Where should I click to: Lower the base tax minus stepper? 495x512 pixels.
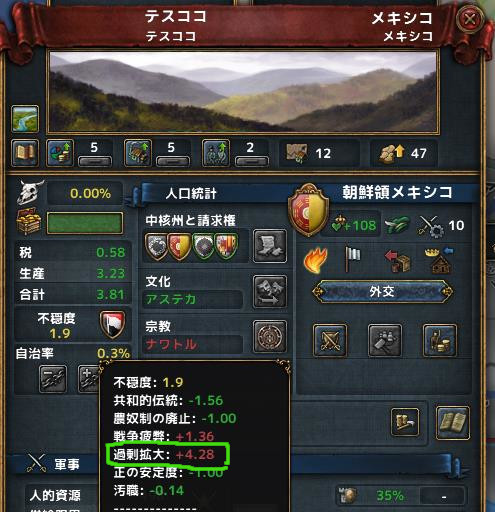coord(94,162)
